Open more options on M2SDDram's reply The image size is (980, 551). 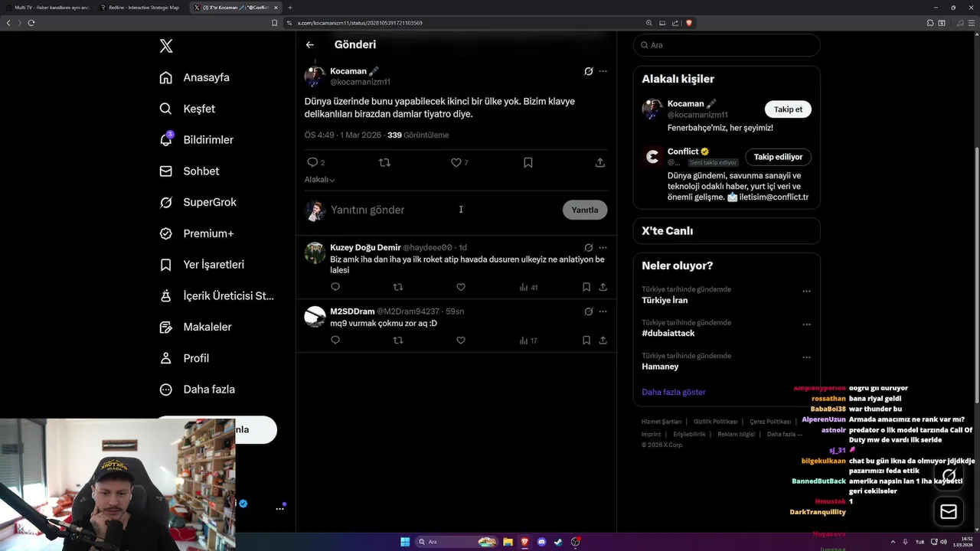tap(603, 311)
